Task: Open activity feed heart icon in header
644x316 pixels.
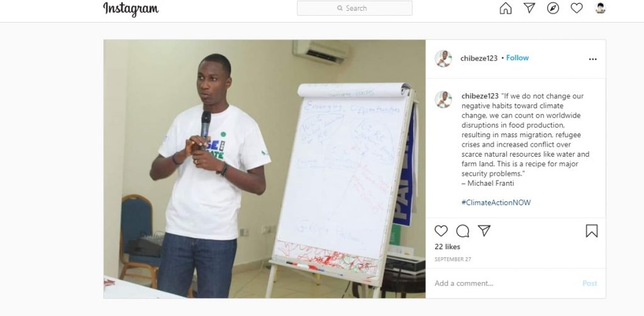Action: (577, 8)
